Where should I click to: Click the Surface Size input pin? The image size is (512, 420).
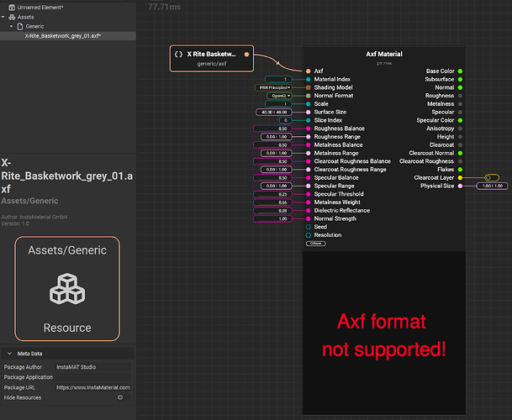[309, 113]
